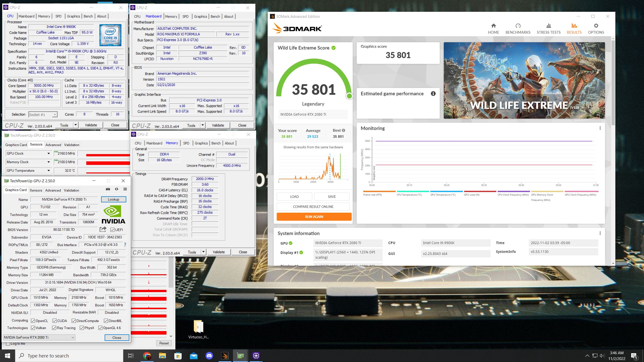Open SPD tab in CPU-Z Mainboard window
Image resolution: width=644 pixels, height=362 pixels.
(185, 16)
